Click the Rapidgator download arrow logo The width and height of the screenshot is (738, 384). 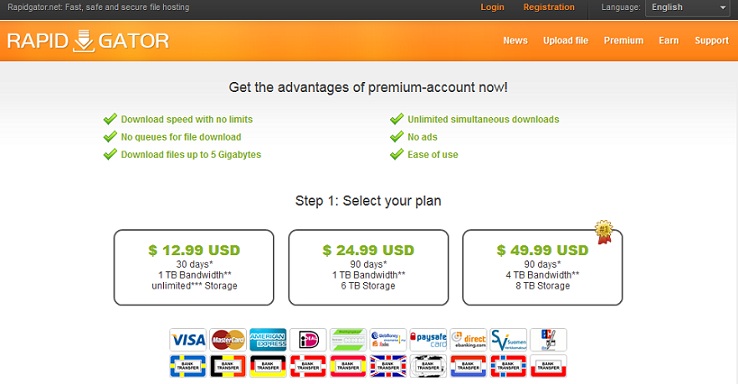84,41
